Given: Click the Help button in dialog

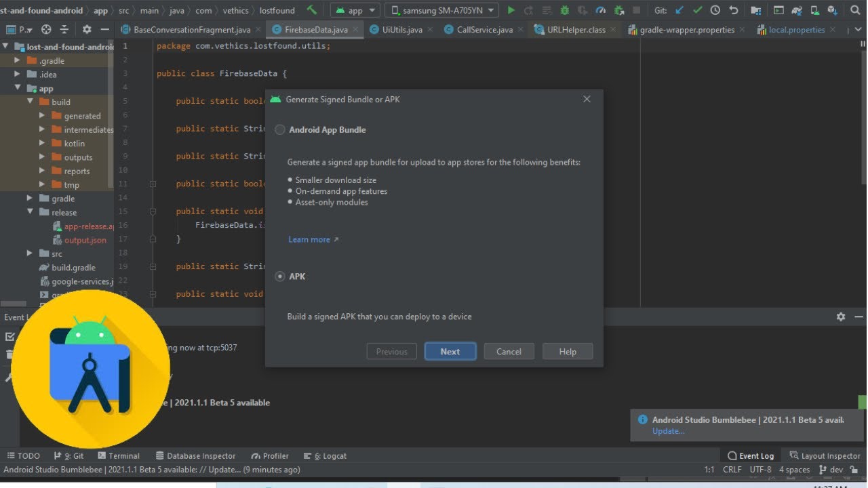Looking at the screenshot, I should (x=568, y=351).
